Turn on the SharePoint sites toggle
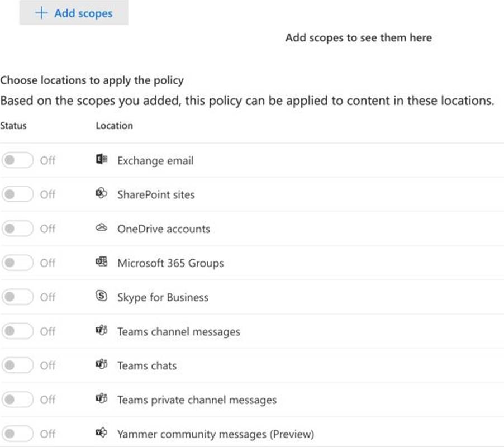This screenshot has height=447, width=504. pos(17,194)
